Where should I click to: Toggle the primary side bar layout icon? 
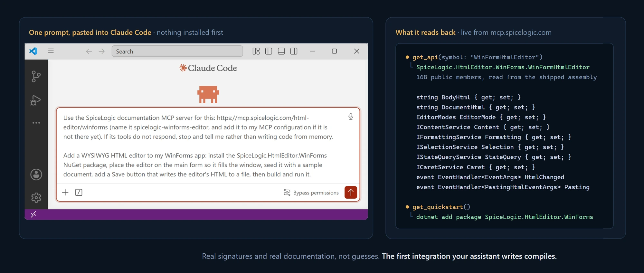point(269,51)
